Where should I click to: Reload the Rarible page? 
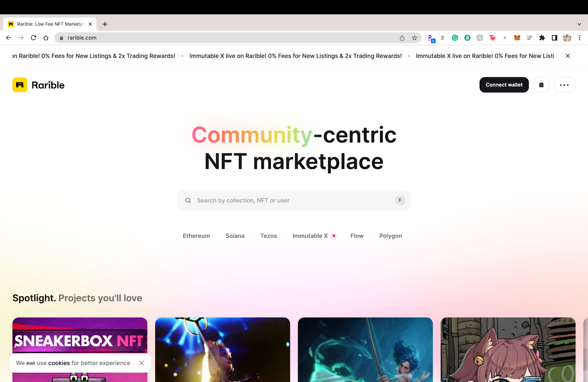33,38
